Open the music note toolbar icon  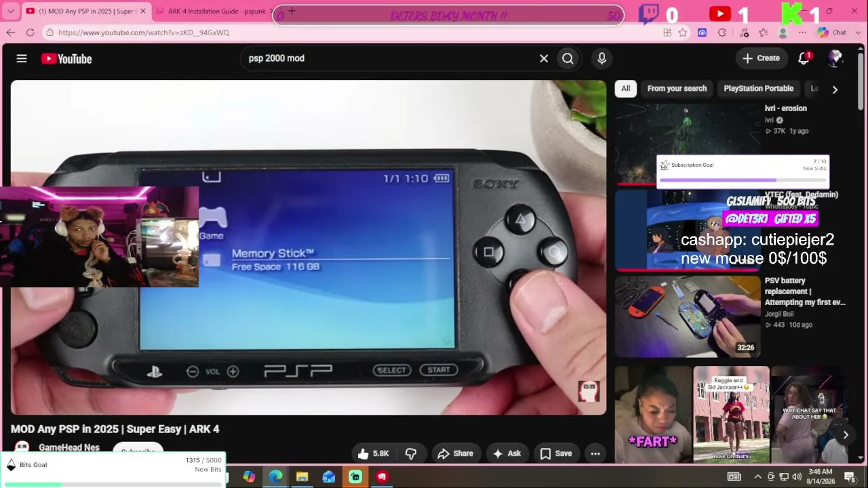pos(745,33)
